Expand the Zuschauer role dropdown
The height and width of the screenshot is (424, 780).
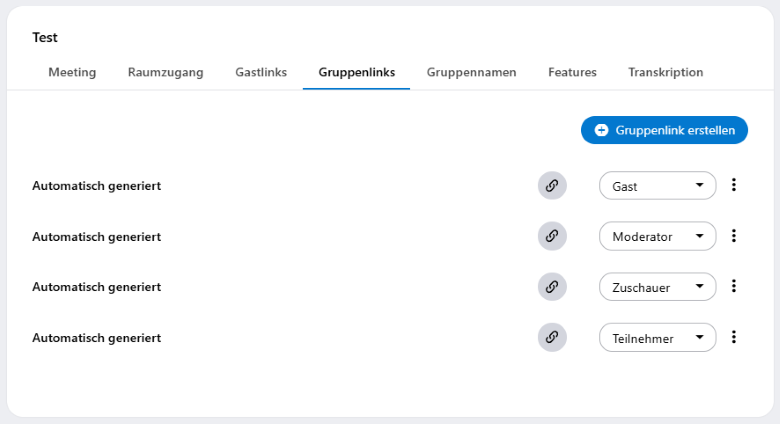657,287
